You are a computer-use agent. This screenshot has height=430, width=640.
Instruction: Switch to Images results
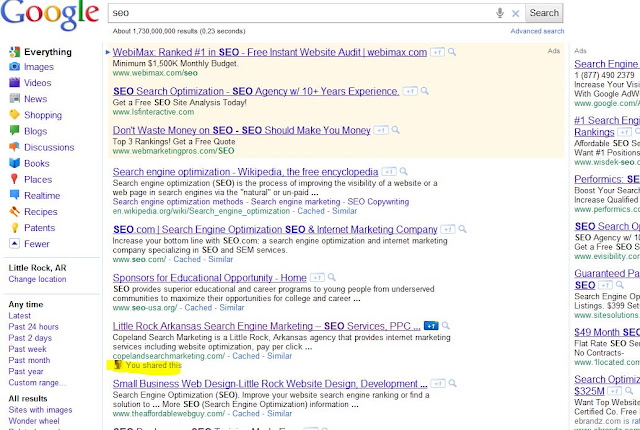(39, 67)
